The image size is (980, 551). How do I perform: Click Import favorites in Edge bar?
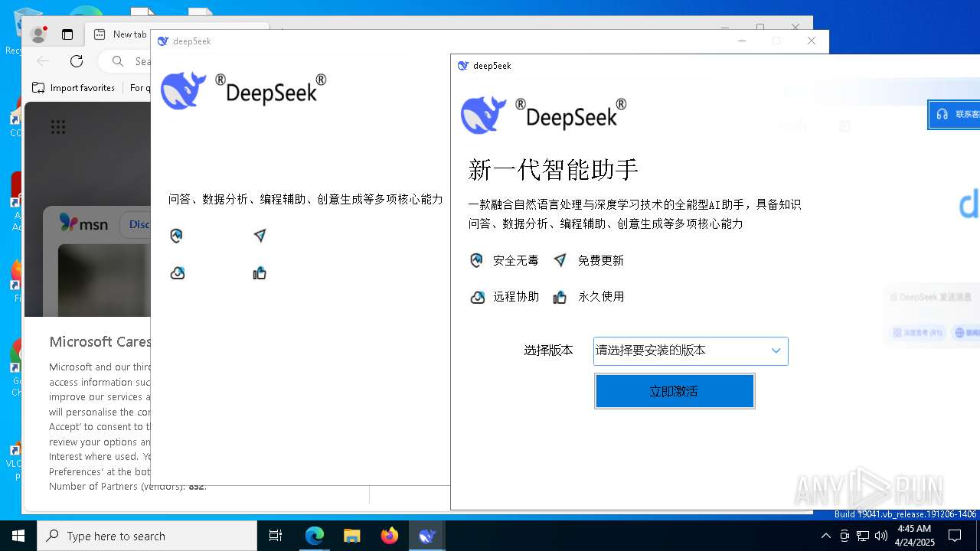click(x=73, y=88)
